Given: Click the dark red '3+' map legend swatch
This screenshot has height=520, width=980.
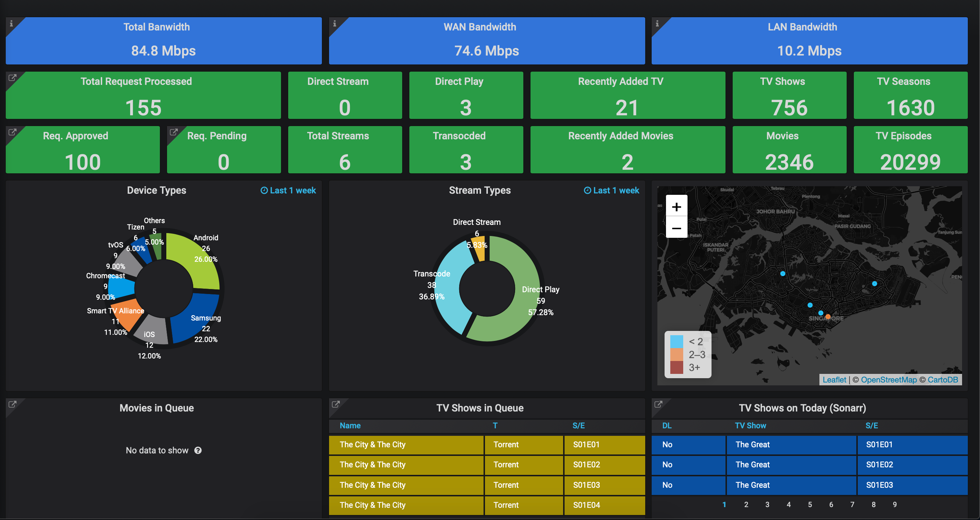Looking at the screenshot, I should pos(676,367).
